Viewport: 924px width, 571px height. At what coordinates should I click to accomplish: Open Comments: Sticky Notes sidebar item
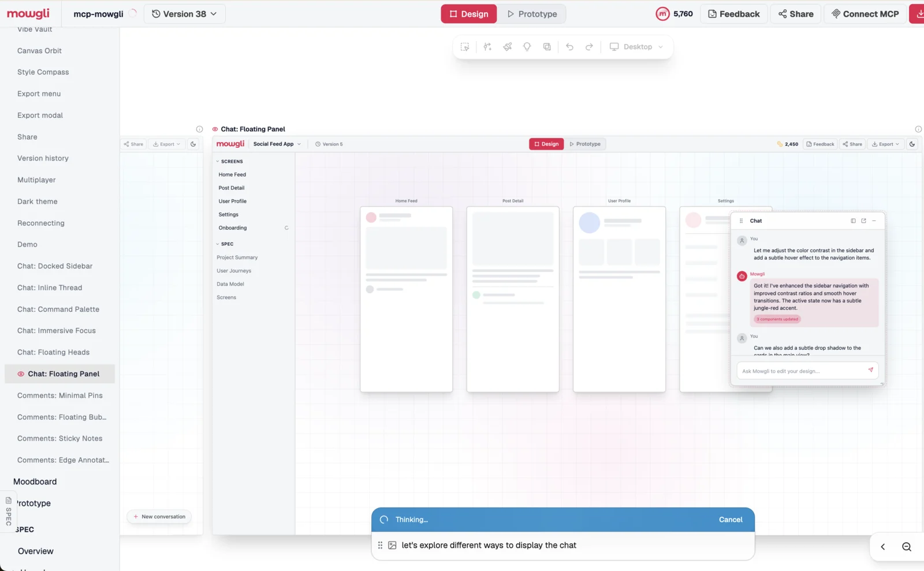(60, 439)
